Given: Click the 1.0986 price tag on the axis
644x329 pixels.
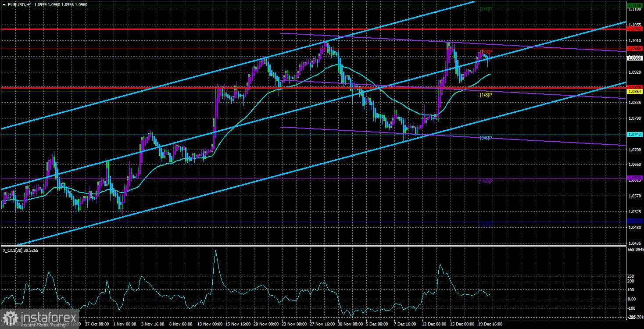Looking at the screenshot, I should point(635,48).
